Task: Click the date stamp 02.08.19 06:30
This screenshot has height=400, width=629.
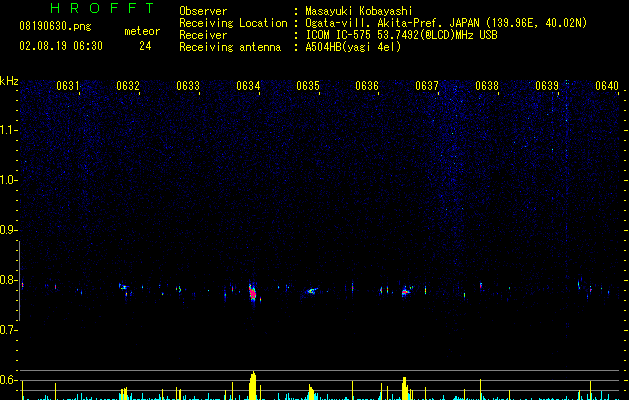Action: pos(61,46)
